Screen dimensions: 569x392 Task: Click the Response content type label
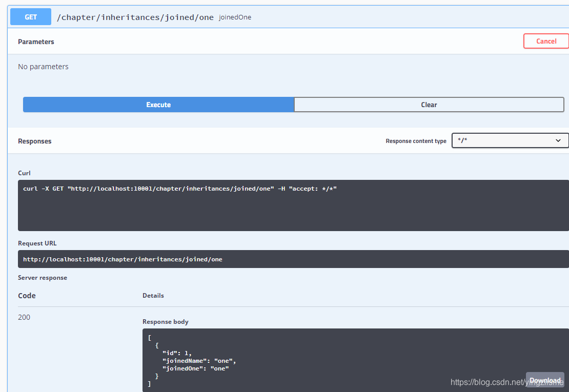(x=416, y=141)
